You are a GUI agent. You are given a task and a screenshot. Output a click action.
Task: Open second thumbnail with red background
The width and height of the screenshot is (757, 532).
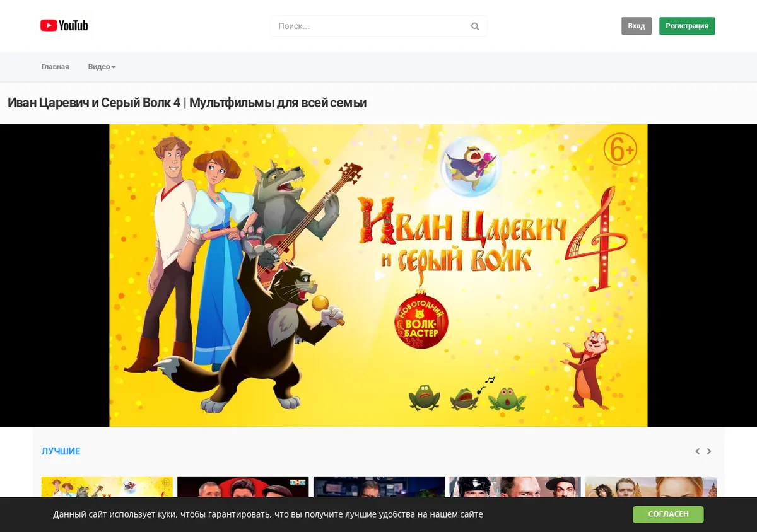pos(243,487)
